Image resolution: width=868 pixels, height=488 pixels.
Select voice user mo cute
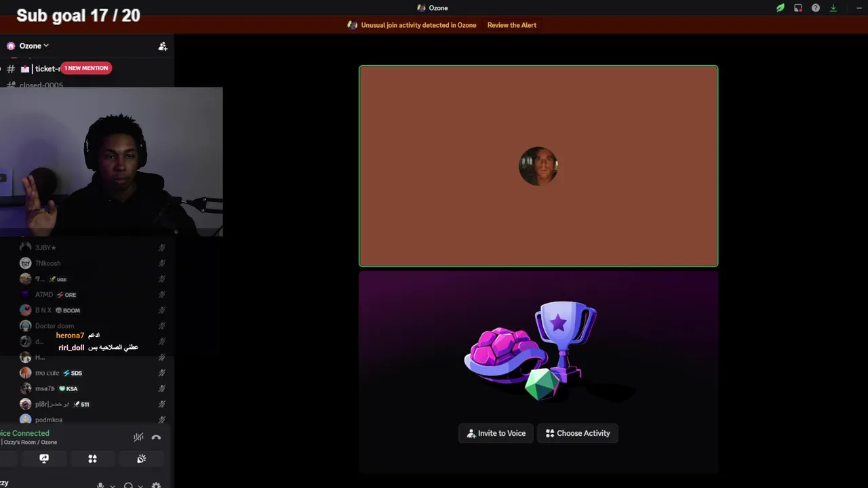(x=92, y=373)
